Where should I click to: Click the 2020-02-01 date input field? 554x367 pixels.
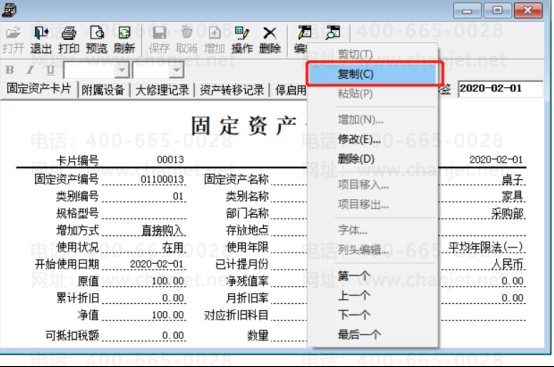pos(500,88)
